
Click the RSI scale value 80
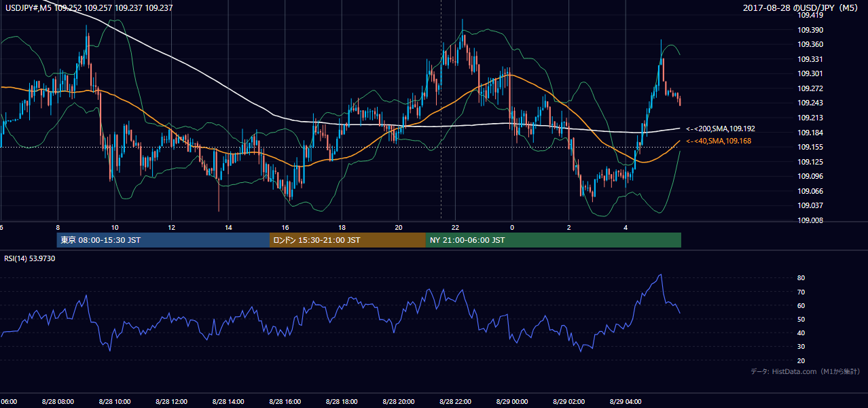801,278
